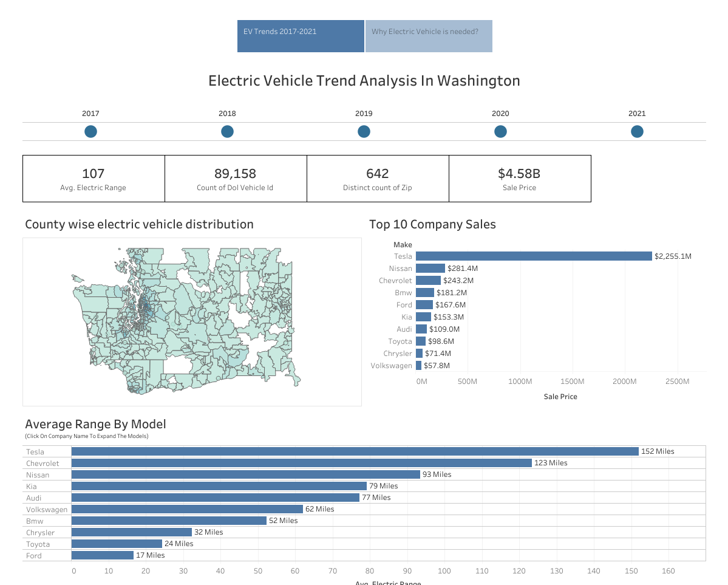
Task: Select the Tesla 152 Miles range bar
Action: point(355,451)
